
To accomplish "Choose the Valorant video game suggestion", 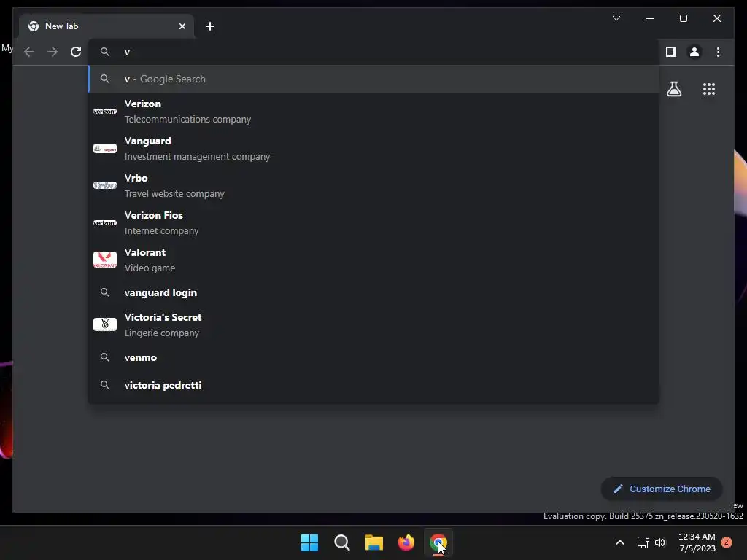I will click(374, 260).
